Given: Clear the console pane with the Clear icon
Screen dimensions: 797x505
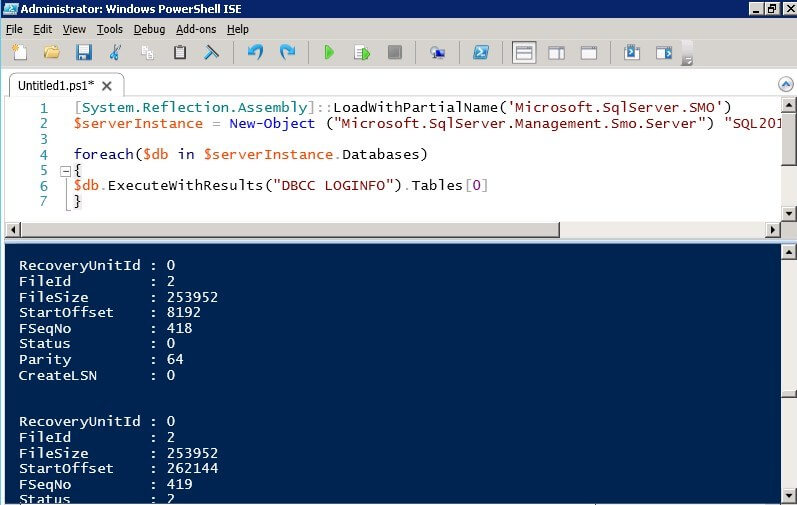Looking at the screenshot, I should coord(211,52).
